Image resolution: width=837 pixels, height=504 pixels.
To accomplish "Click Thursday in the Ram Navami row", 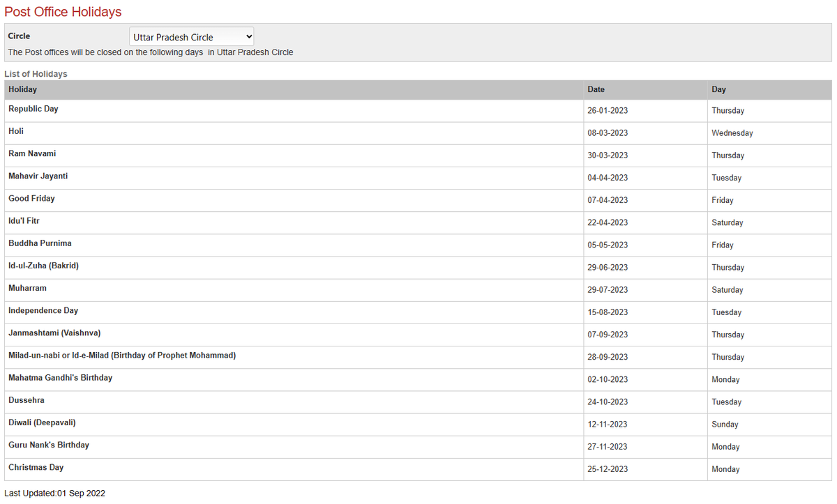I will (728, 155).
